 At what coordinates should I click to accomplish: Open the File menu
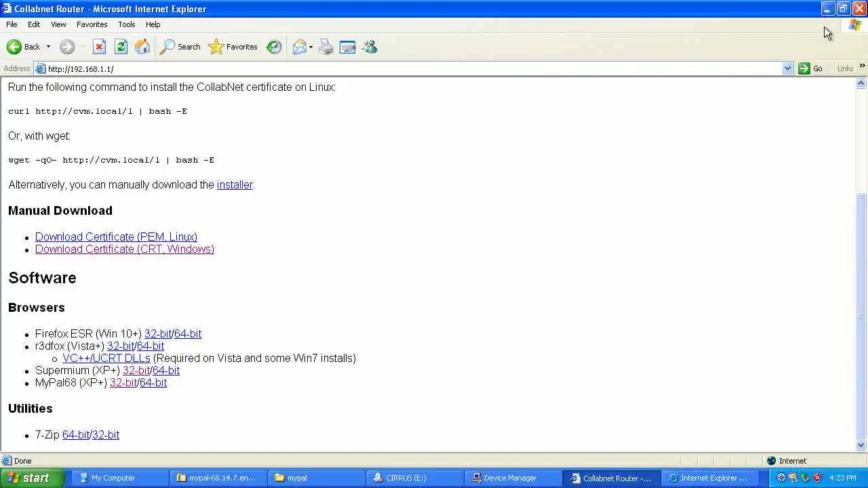12,24
